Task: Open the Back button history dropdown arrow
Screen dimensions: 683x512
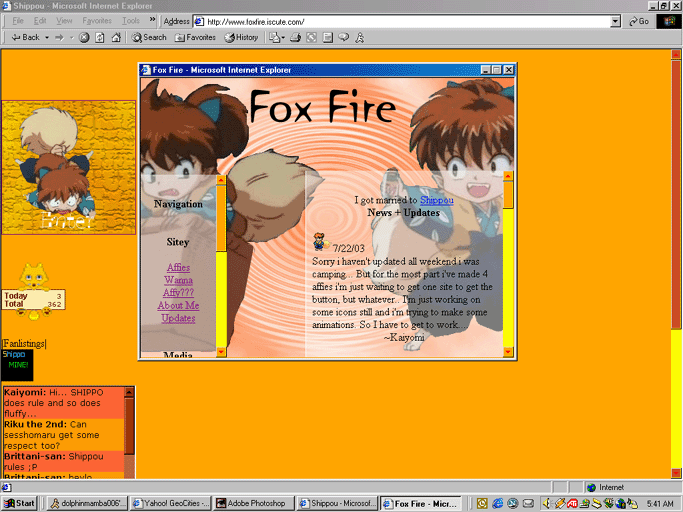Action: pos(47,37)
